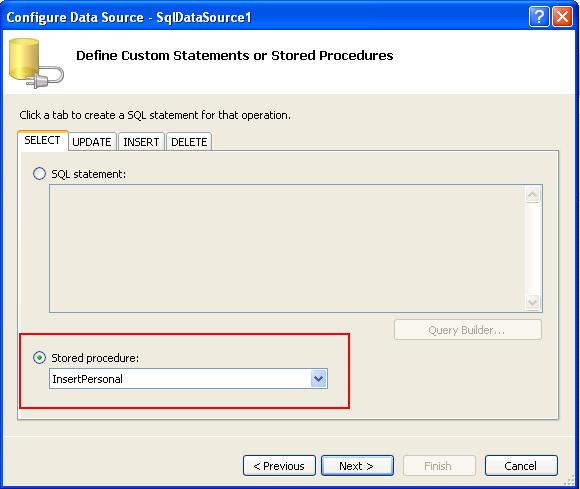Click the SQL text area scroll up arrow
The image size is (580, 489).
533,195
